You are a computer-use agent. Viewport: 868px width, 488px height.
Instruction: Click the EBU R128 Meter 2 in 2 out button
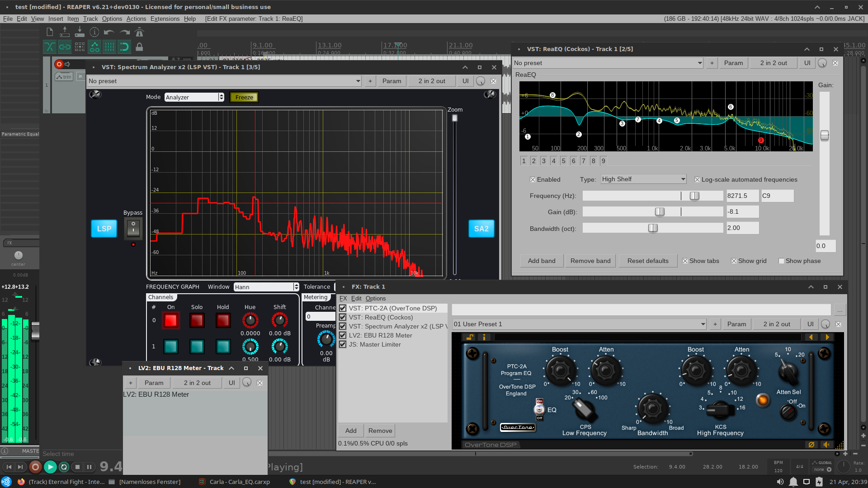click(x=197, y=383)
